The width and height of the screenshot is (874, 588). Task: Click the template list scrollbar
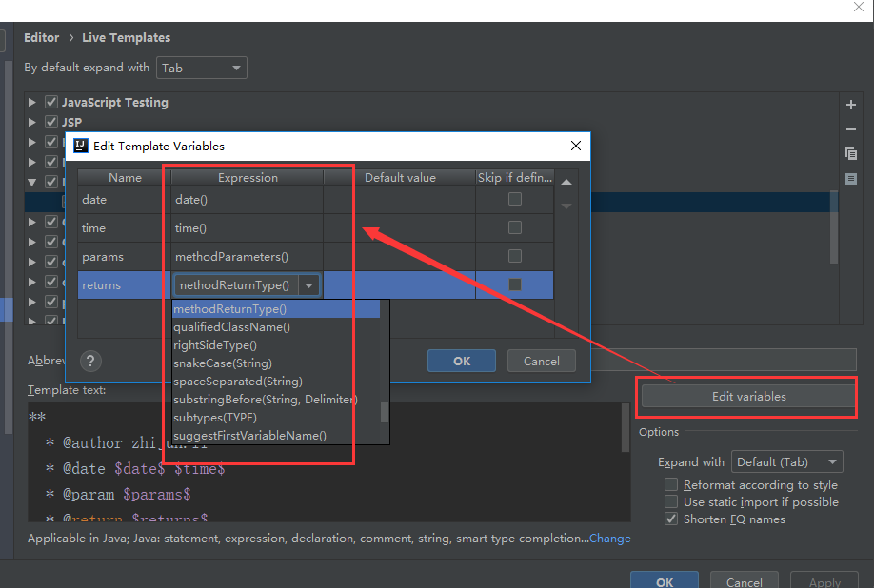tap(834, 227)
